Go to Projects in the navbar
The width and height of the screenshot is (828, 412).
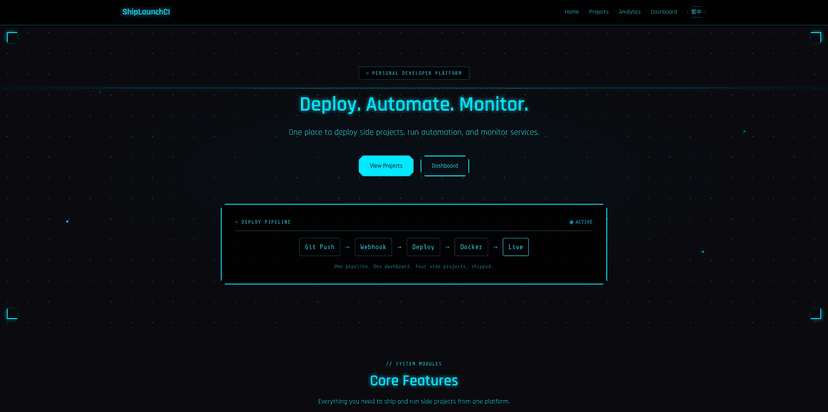[598, 12]
